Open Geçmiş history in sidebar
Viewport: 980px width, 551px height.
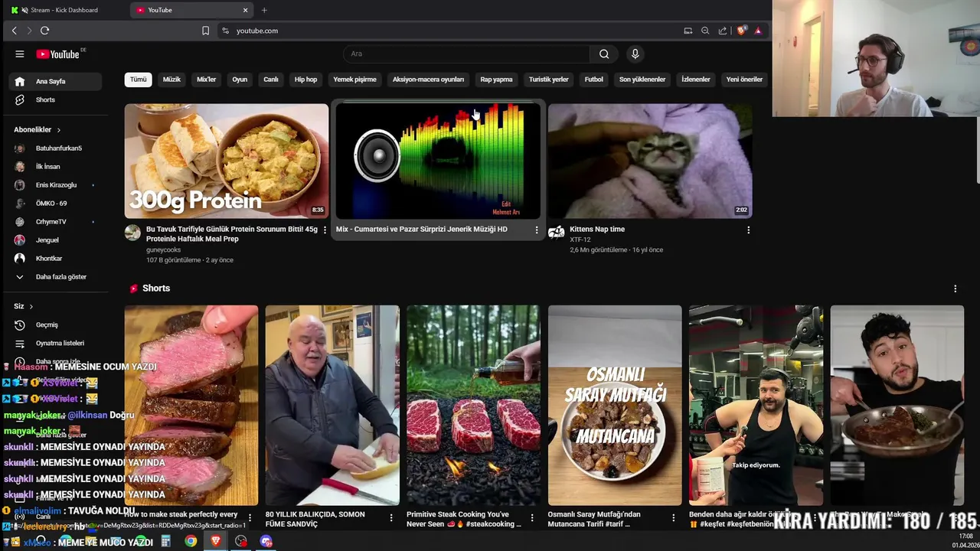55,325
